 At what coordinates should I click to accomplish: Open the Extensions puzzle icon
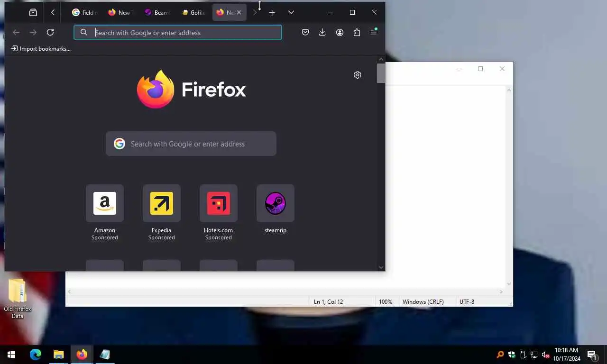[357, 32]
